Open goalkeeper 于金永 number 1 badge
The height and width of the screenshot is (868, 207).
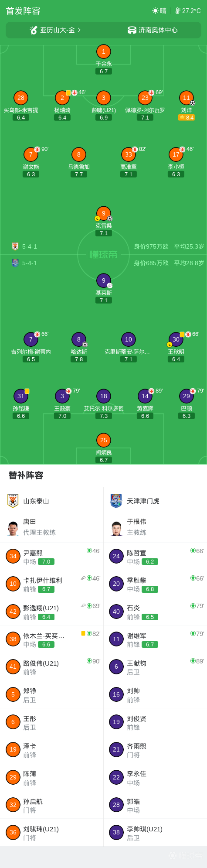click(x=104, y=51)
